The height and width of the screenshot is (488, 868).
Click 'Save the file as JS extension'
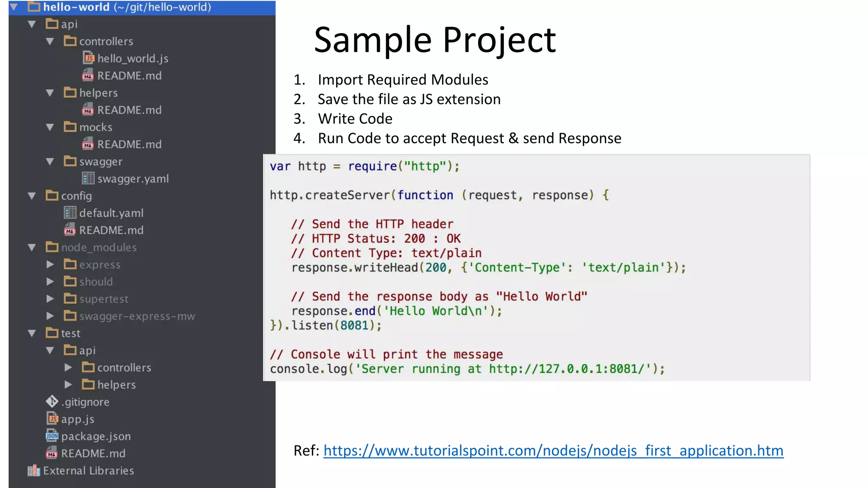[x=409, y=99]
